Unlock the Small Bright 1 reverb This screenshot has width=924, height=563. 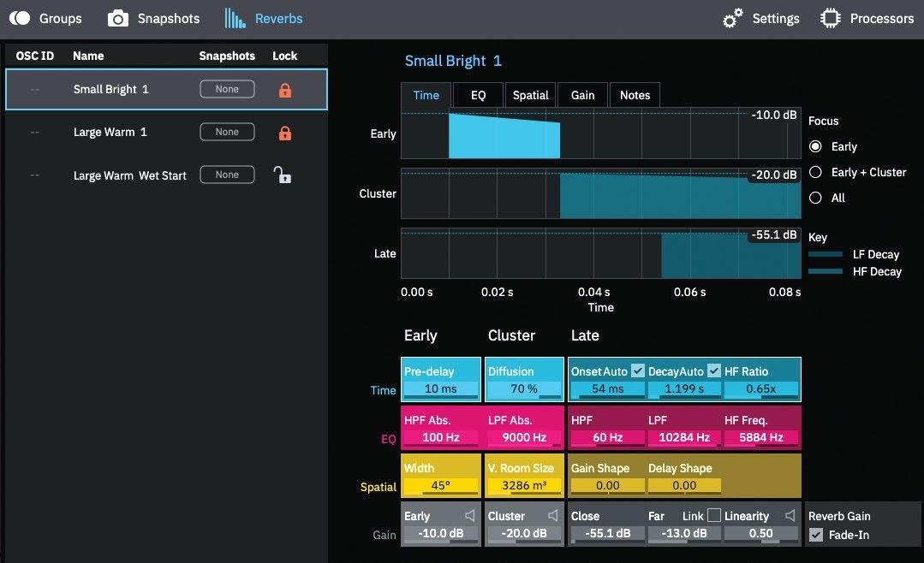[284, 90]
